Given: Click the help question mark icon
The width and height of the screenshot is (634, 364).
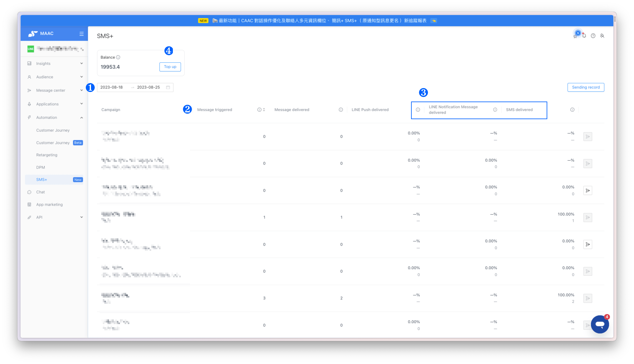Looking at the screenshot, I should coord(593,36).
